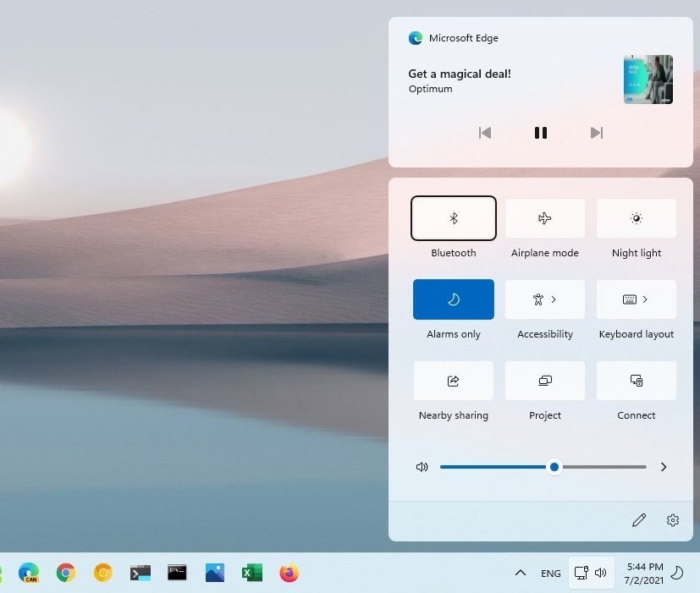Open Settings via the gear icon
Image resolution: width=700 pixels, height=593 pixels.
click(x=673, y=520)
